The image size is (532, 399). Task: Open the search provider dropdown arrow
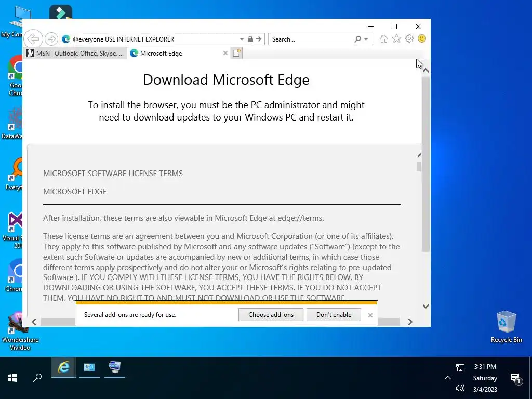pos(366,39)
